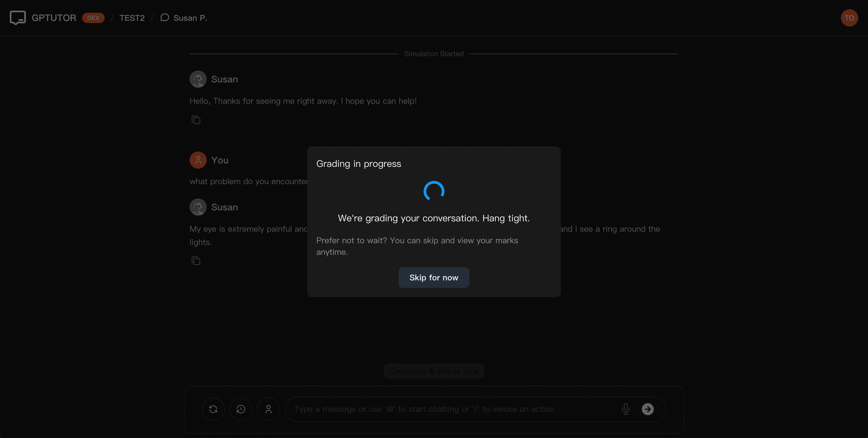Screen dimensions: 868x438
Task: Click the GPTUTOR chat logo icon
Action: 18,18
